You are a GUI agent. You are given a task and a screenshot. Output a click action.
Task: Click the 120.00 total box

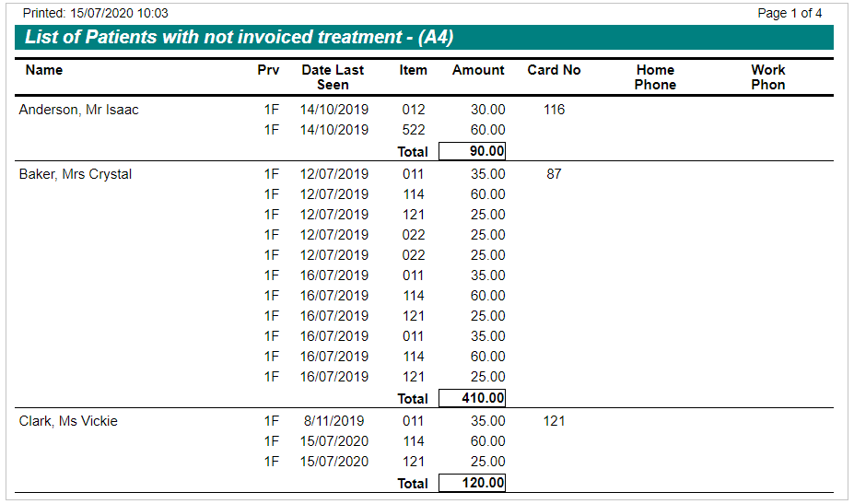coord(473,483)
